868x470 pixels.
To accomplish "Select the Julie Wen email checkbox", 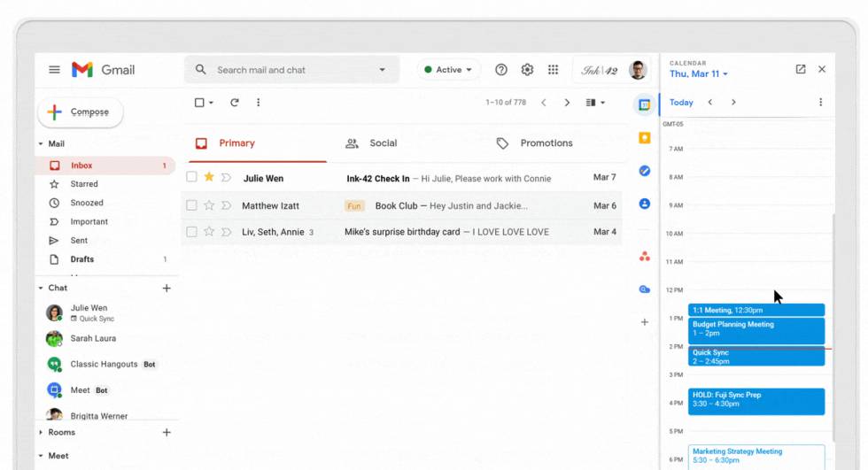I will pos(191,177).
